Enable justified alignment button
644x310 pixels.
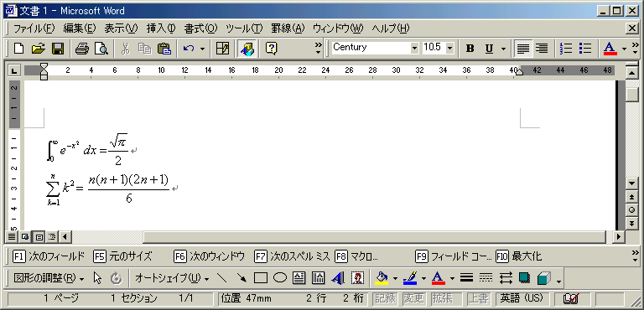[523, 49]
